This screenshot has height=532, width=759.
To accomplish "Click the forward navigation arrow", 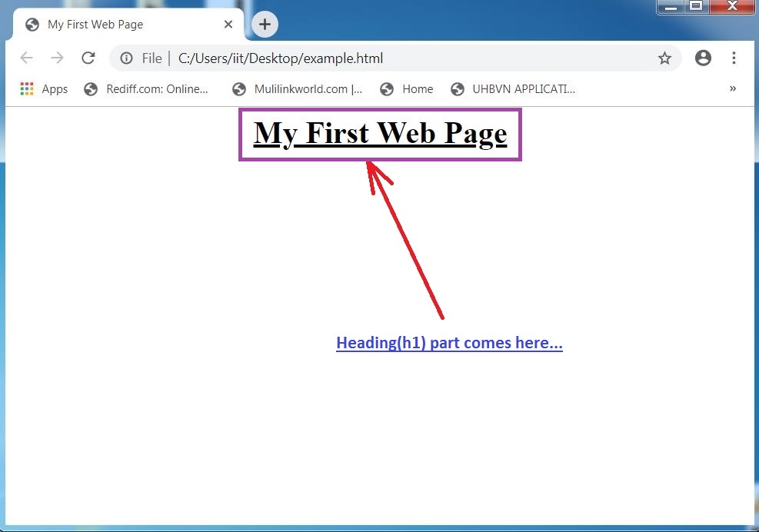I will click(x=57, y=58).
